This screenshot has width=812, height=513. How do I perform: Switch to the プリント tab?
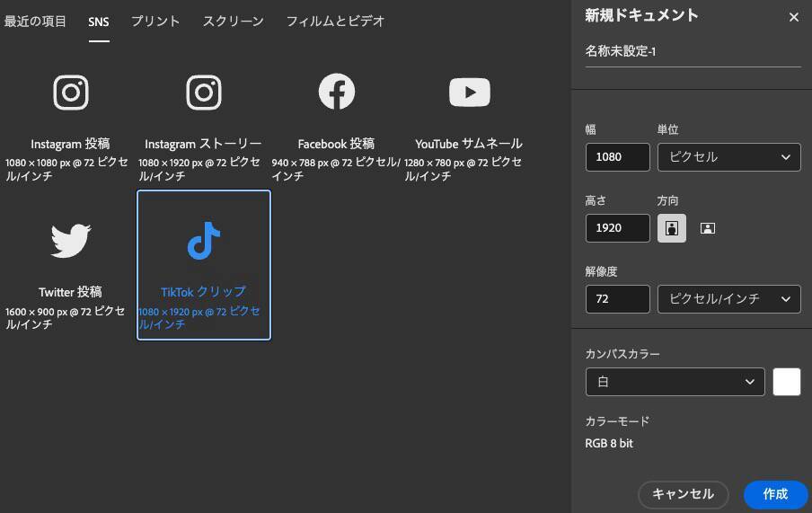155,22
